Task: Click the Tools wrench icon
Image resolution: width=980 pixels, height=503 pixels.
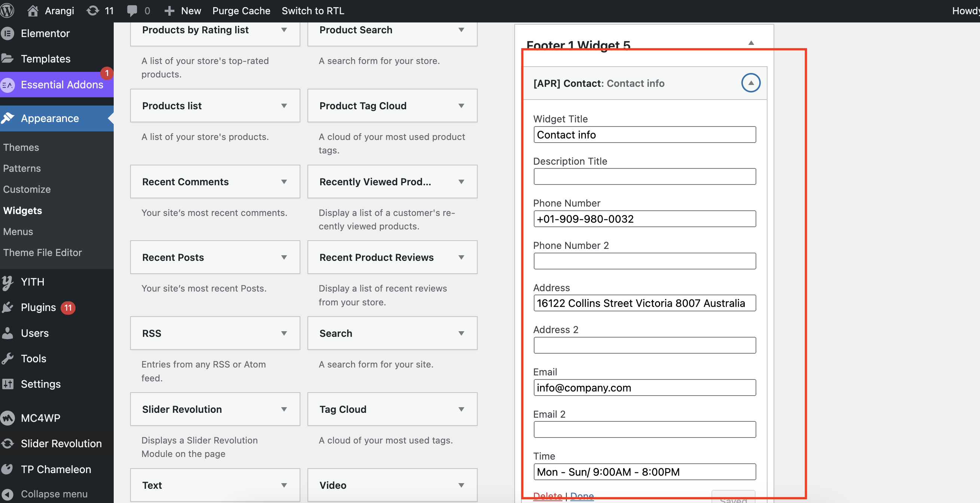Action: click(7, 358)
